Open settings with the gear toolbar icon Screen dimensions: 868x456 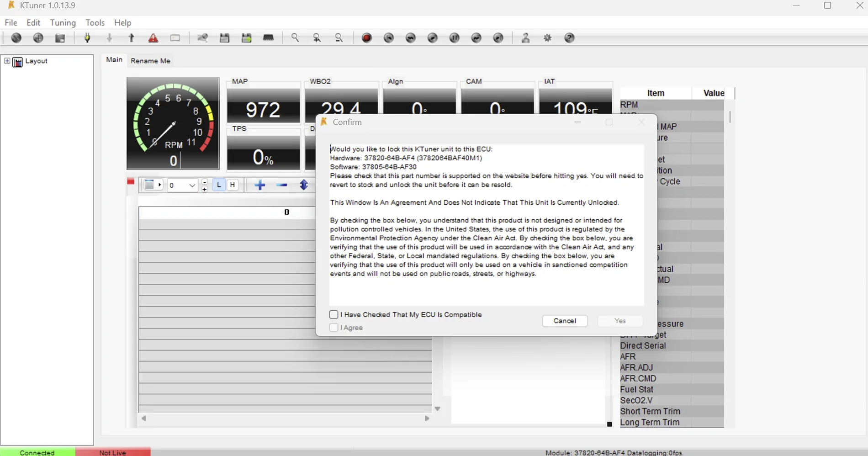click(547, 38)
